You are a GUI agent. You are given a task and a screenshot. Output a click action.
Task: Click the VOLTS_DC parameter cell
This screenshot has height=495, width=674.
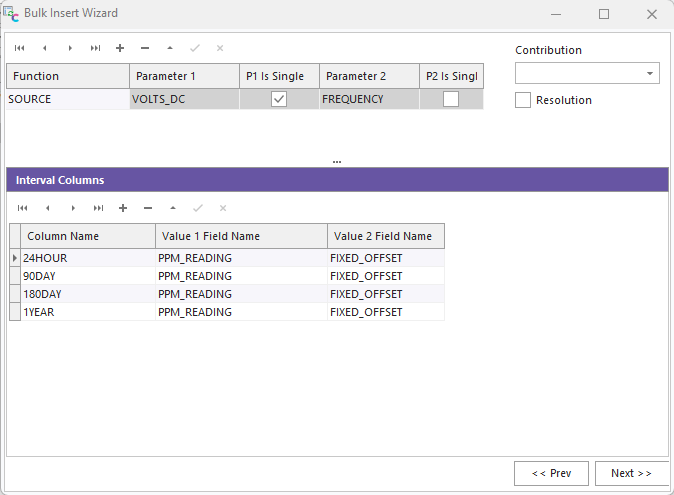pyautogui.click(x=184, y=99)
